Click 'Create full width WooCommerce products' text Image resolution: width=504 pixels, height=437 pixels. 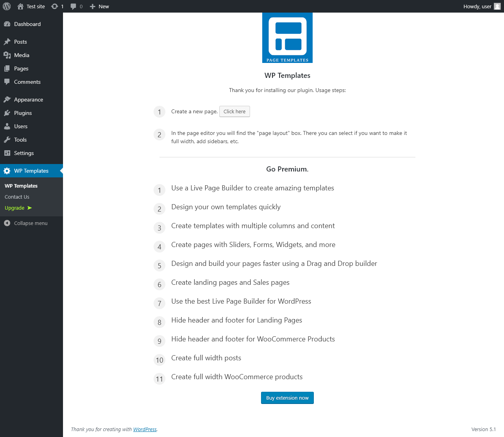[237, 377]
